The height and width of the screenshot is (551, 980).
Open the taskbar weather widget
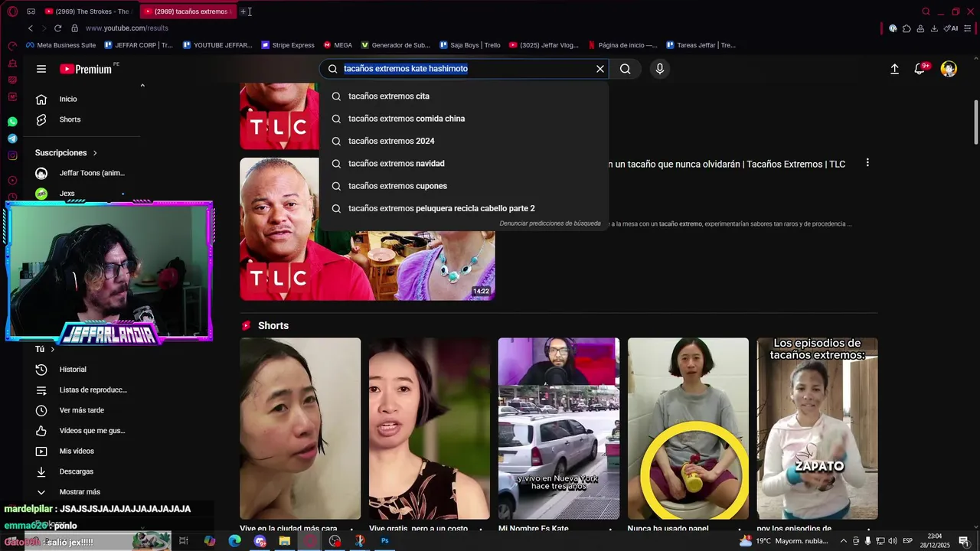(785, 541)
